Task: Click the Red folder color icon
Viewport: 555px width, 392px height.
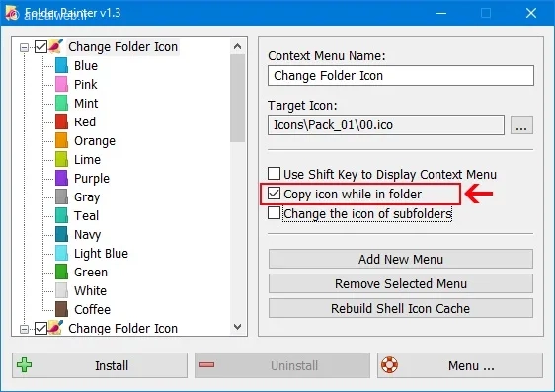Action: 61,121
